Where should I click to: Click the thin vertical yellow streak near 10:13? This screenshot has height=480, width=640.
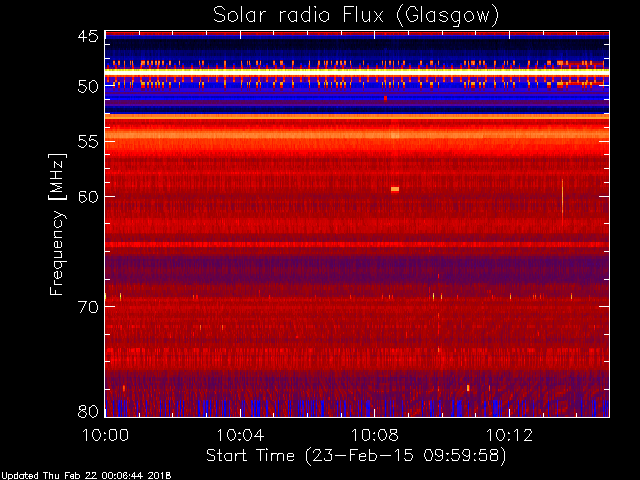(x=562, y=202)
